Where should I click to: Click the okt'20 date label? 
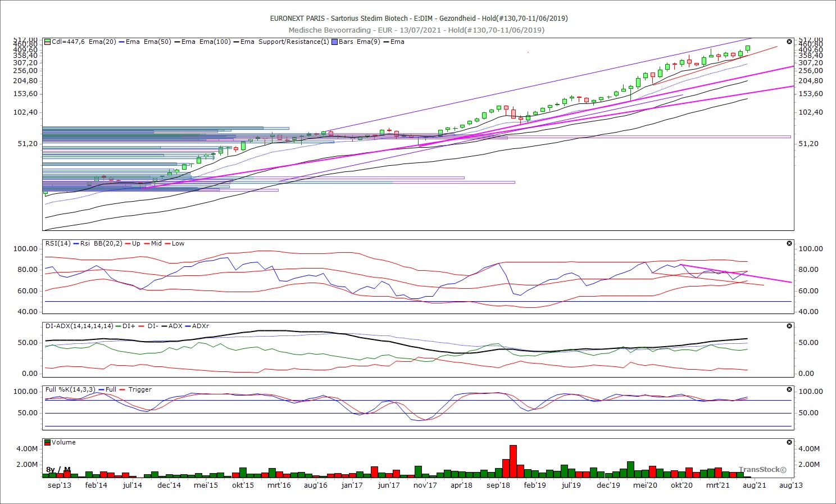[x=681, y=485]
